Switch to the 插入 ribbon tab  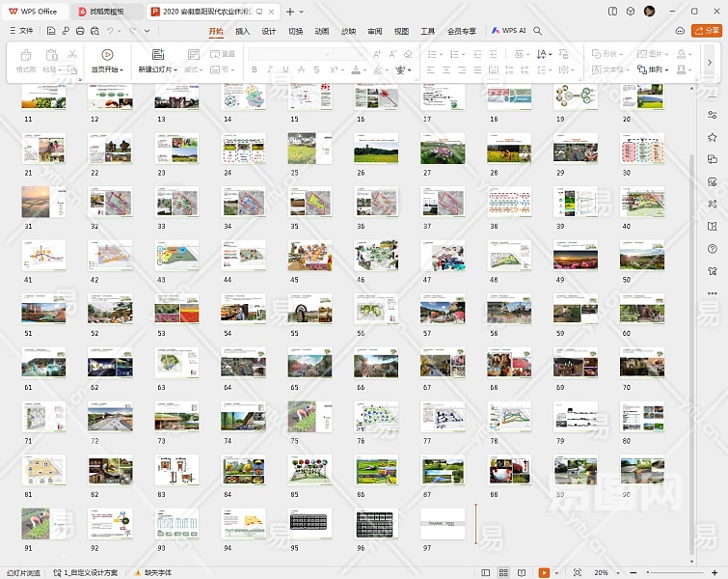tap(243, 31)
